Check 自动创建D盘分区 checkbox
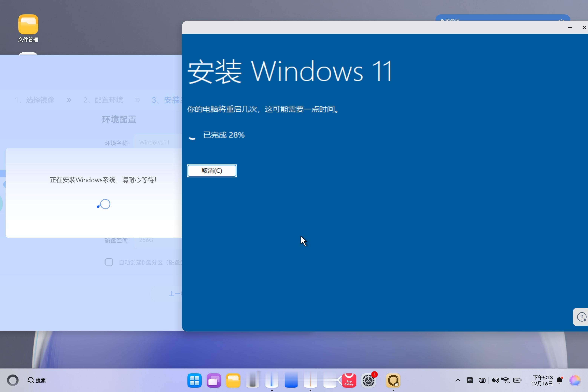Viewport: 588px width, 392px height. pos(109,262)
